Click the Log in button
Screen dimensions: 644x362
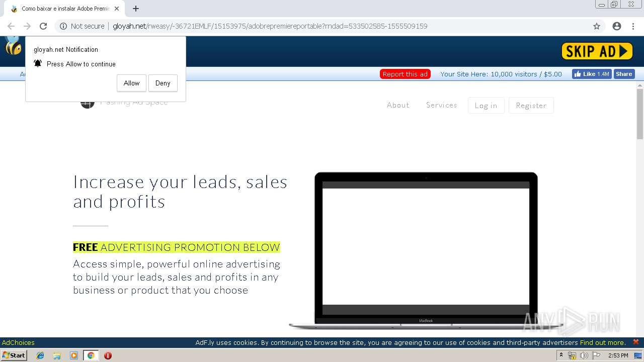pyautogui.click(x=486, y=106)
